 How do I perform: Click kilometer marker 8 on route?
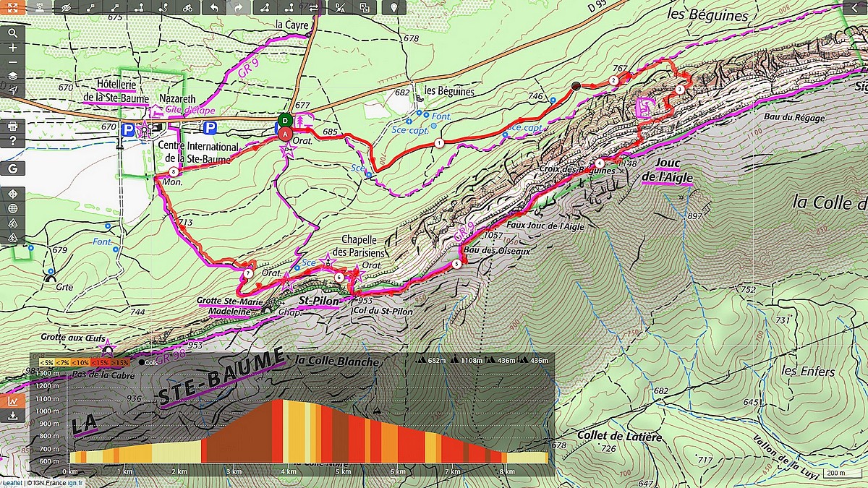tap(174, 171)
